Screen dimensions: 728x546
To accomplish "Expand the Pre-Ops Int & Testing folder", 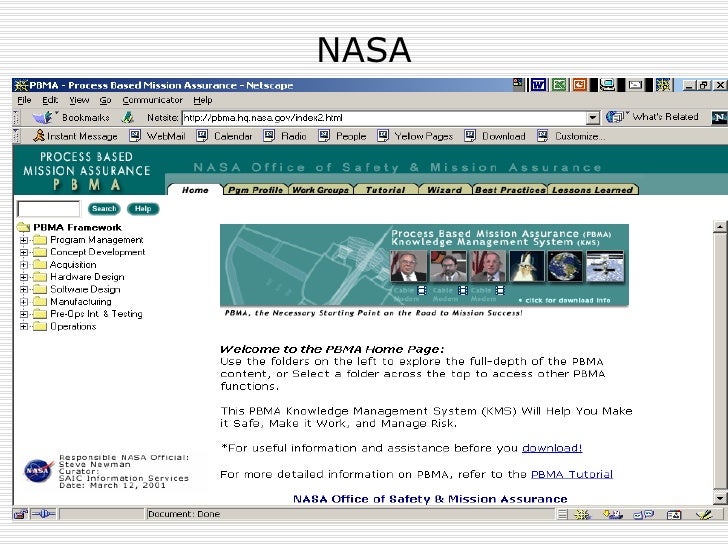I will (24, 314).
